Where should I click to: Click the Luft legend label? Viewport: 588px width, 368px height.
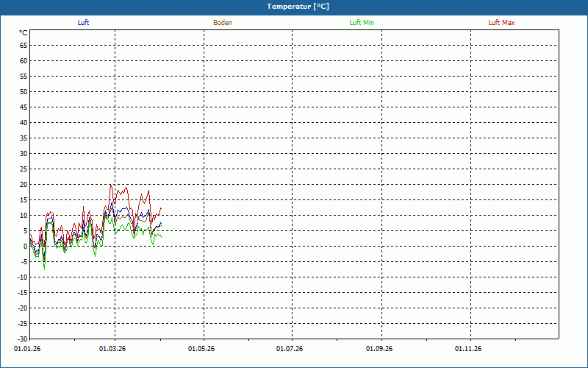(x=84, y=23)
